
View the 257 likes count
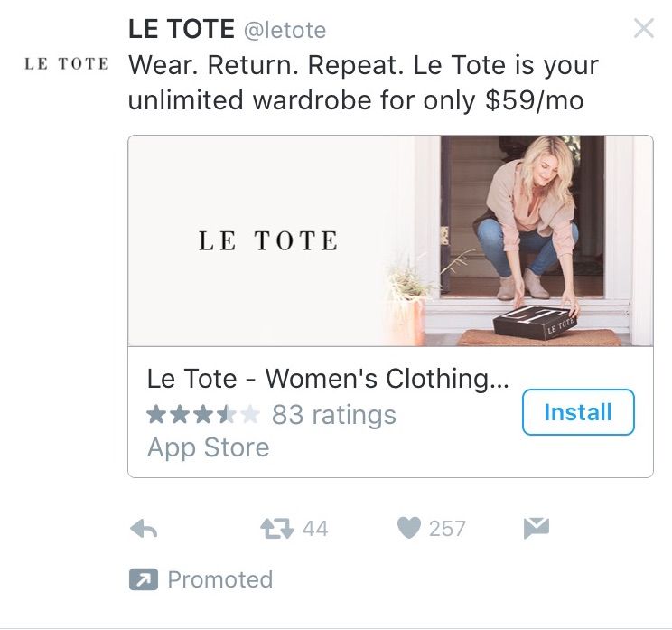pyautogui.click(x=447, y=529)
